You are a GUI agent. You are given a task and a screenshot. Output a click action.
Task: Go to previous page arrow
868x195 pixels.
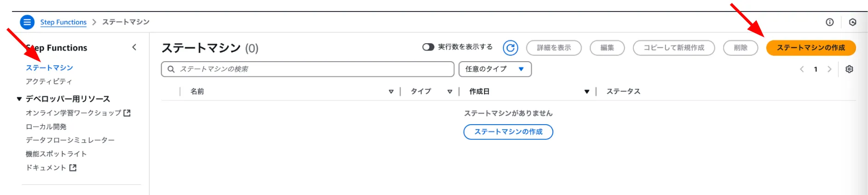802,69
